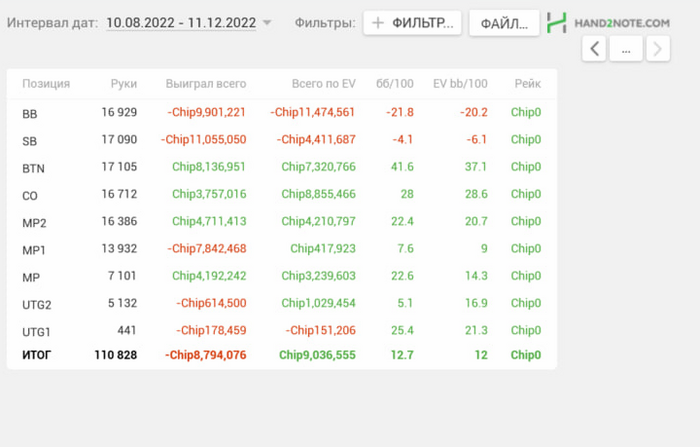Sort by бб/100 column header

point(395,84)
